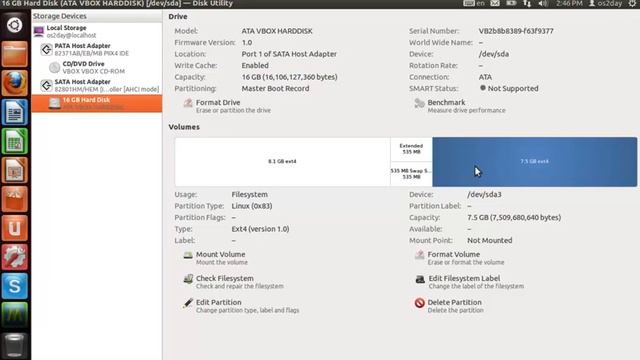Click the Not Supported SMART status
640x360 pixels.
[513, 89]
